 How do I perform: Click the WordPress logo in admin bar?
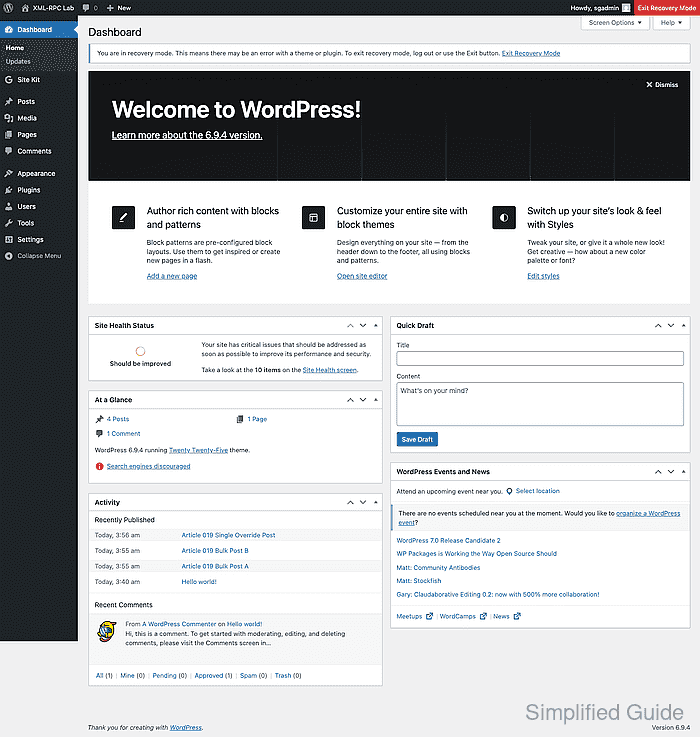[8, 7]
